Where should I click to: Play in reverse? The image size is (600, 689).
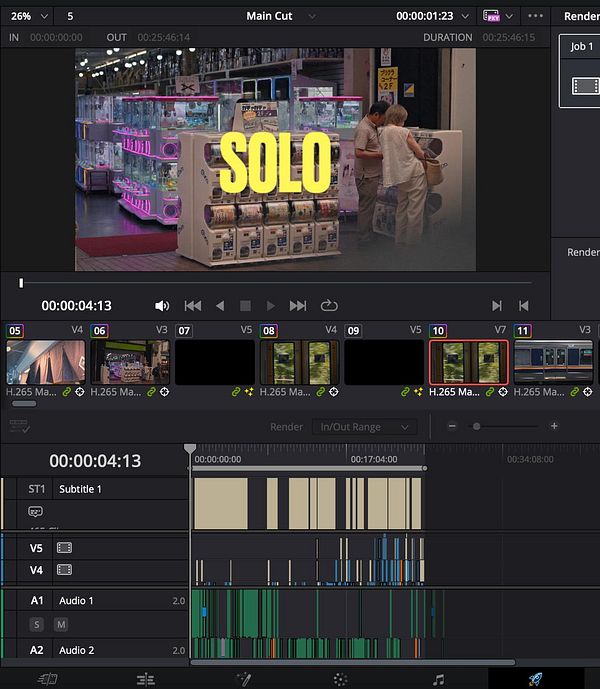220,305
